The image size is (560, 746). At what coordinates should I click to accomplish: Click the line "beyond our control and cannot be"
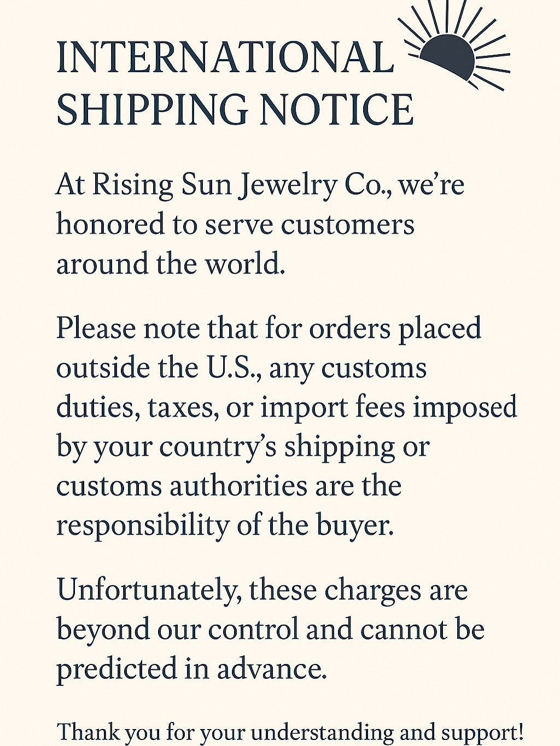[x=270, y=630]
